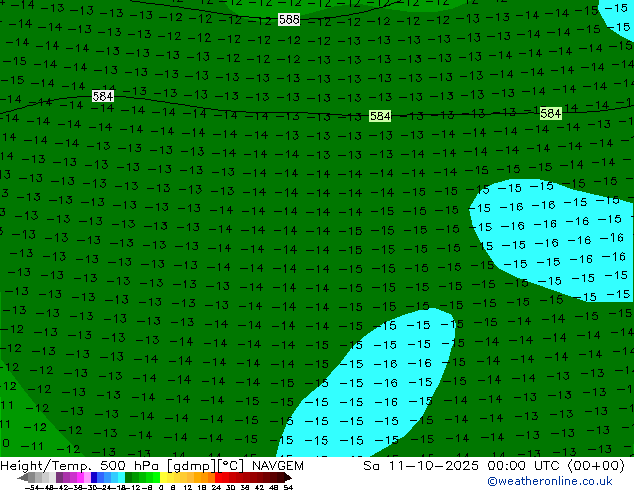Click the chart title ending in NAVGEM
Viewport: 634px width, 490px height.
152,466
